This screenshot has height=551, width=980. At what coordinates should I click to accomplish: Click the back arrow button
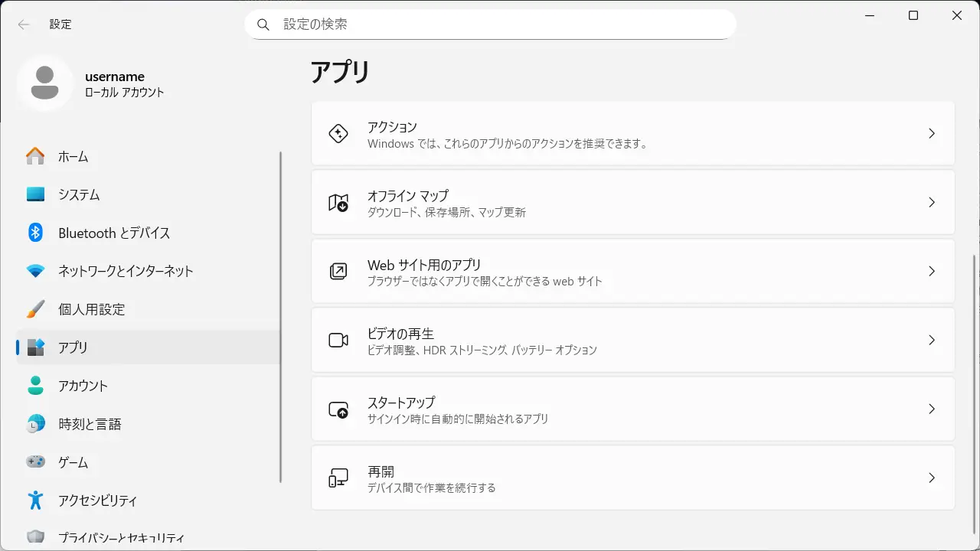[24, 24]
